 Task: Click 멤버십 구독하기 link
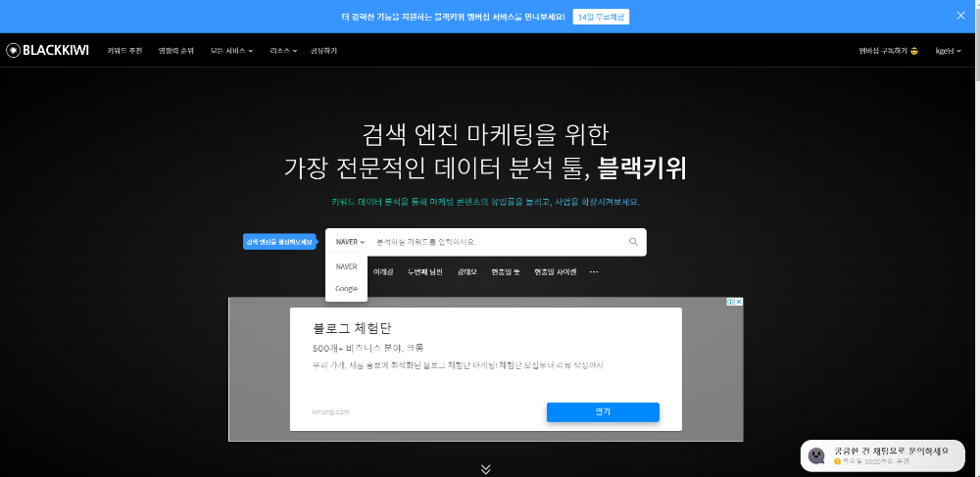tap(888, 51)
